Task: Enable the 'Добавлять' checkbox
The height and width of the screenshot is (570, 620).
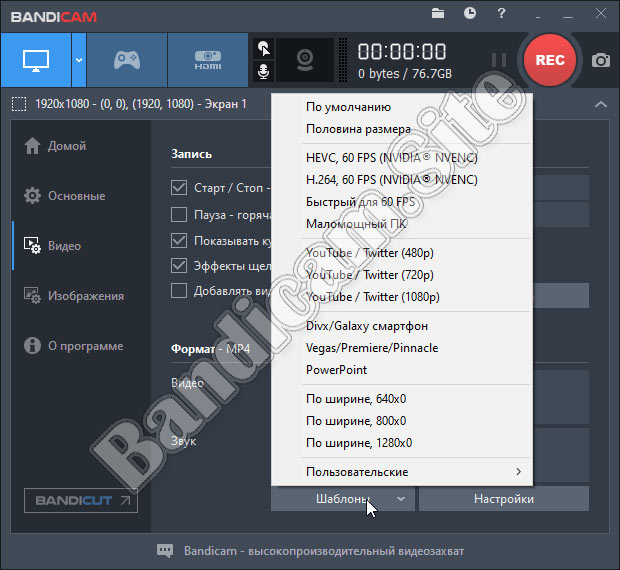Action: coord(179,291)
